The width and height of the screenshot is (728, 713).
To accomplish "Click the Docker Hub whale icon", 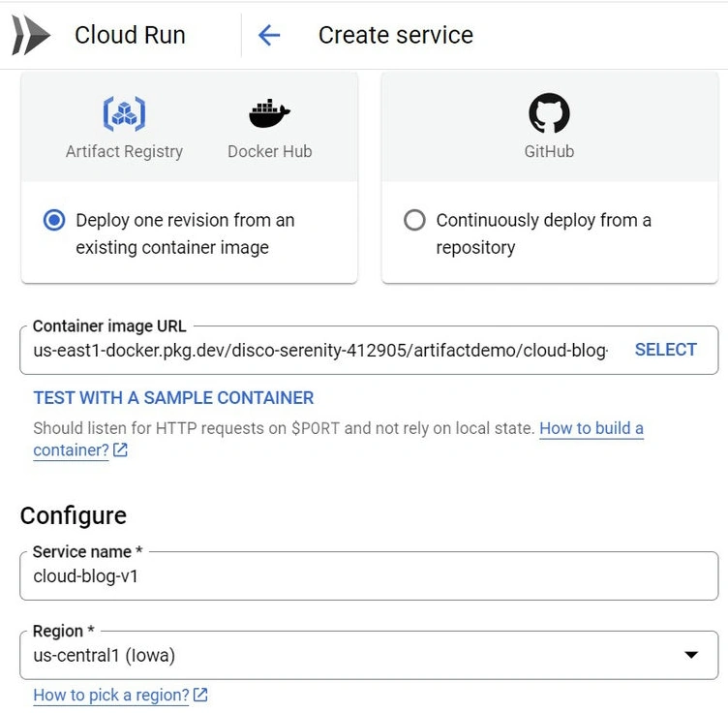I will click(x=269, y=113).
